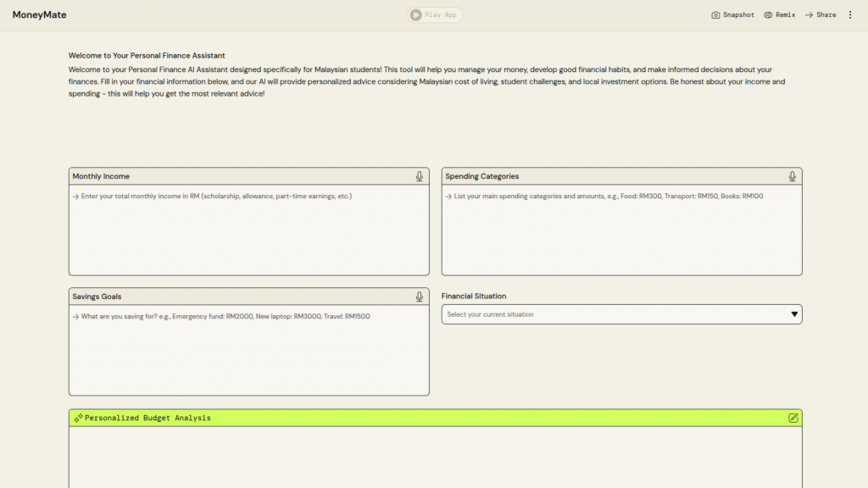868x488 pixels.
Task: Open the three-dot more options menu
Action: pyautogui.click(x=850, y=15)
